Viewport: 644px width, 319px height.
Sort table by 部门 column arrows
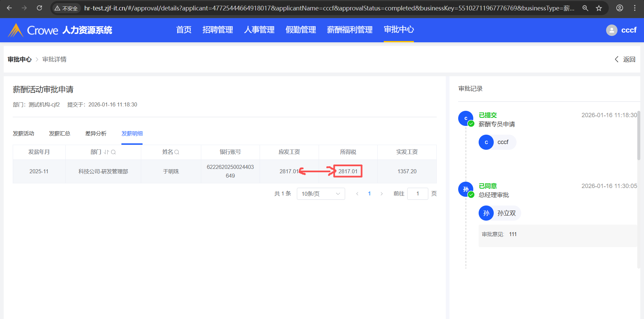coord(106,152)
